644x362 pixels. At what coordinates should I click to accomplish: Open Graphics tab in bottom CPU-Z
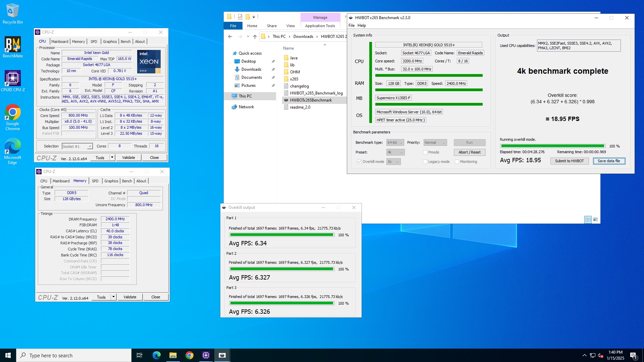click(x=111, y=181)
